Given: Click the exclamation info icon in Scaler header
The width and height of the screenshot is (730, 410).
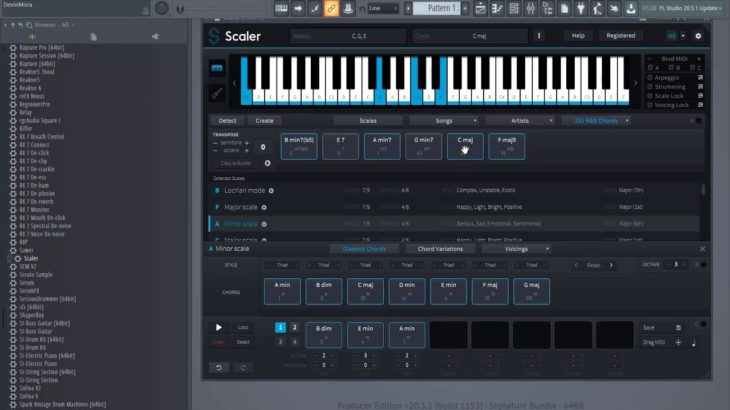Looking at the screenshot, I should (x=539, y=36).
